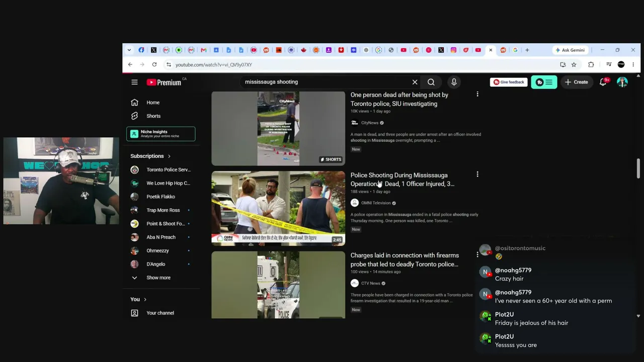Open Chrome's three-dot menu
This screenshot has height=362, width=644.
tap(633, 64)
